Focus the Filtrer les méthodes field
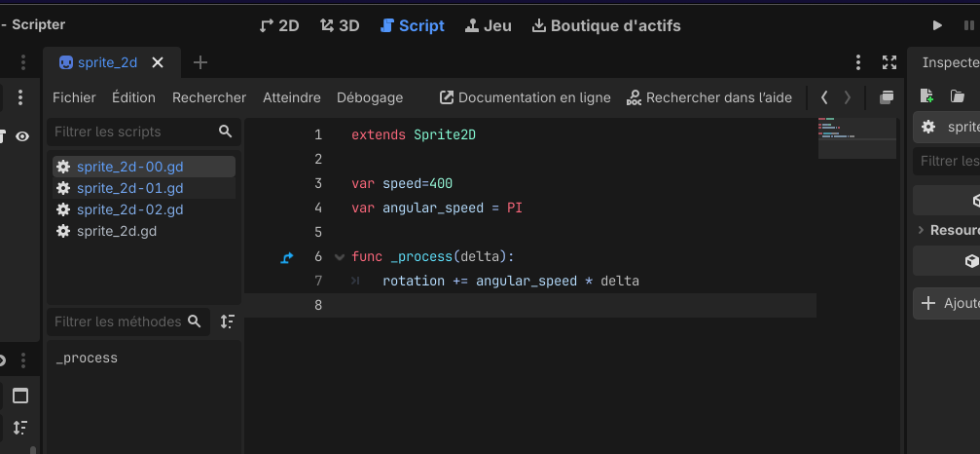 coord(128,322)
